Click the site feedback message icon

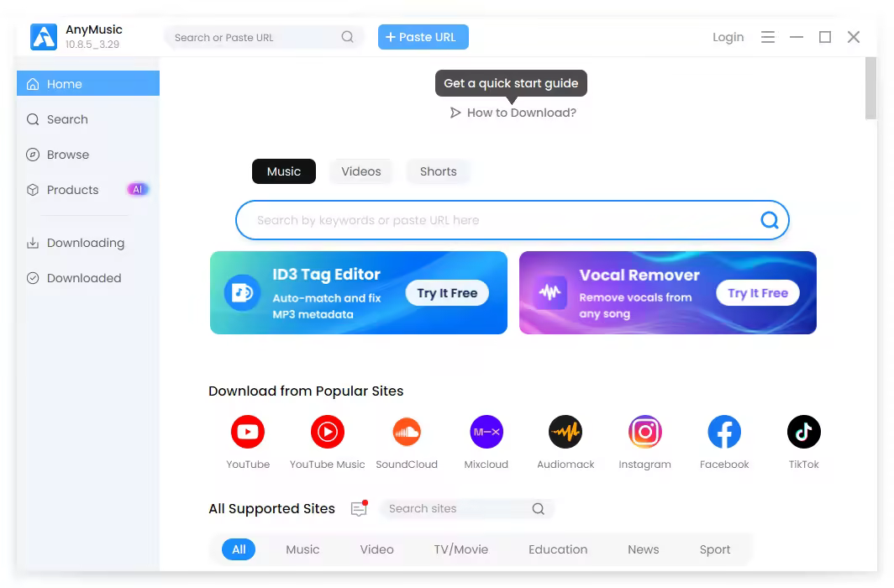pyautogui.click(x=360, y=508)
